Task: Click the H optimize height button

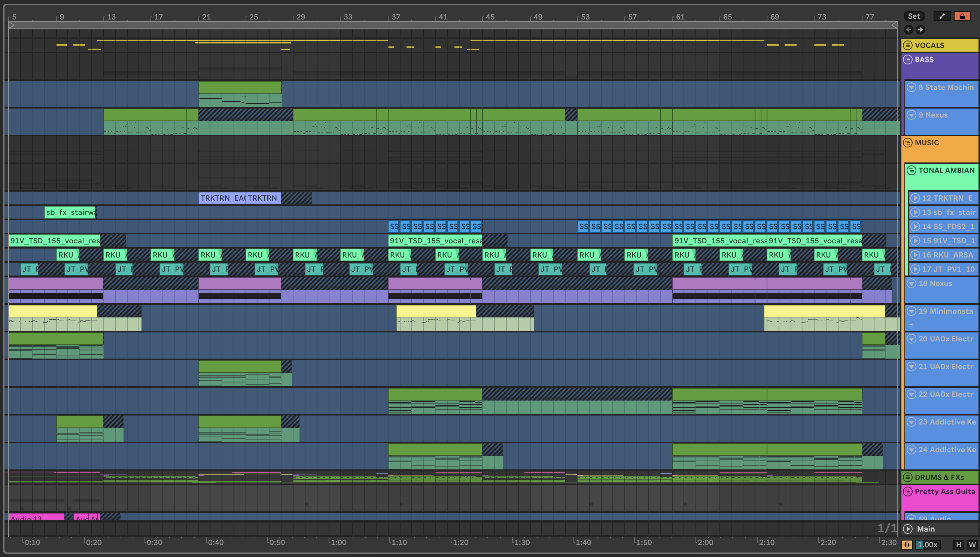Action: pos(958,544)
